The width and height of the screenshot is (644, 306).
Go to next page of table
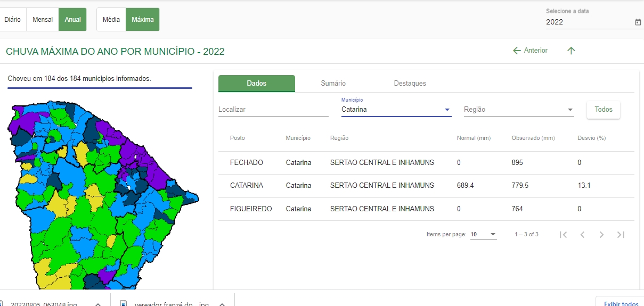pyautogui.click(x=601, y=235)
